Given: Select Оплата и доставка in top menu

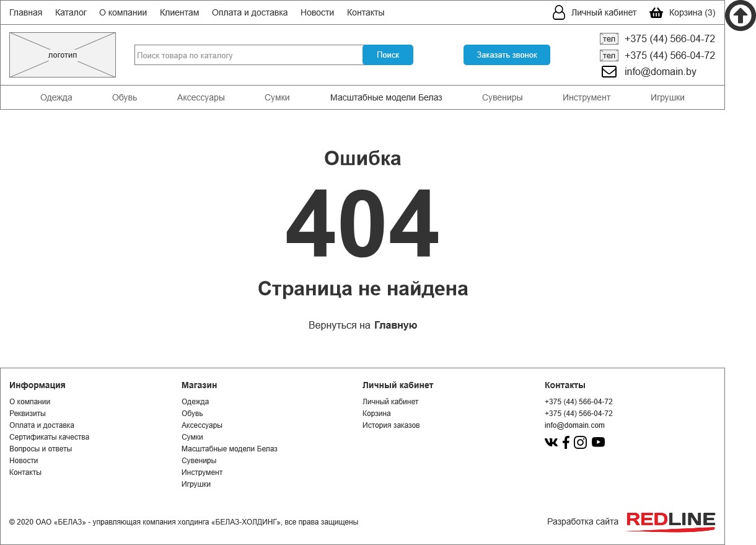Looking at the screenshot, I should pyautogui.click(x=249, y=12).
